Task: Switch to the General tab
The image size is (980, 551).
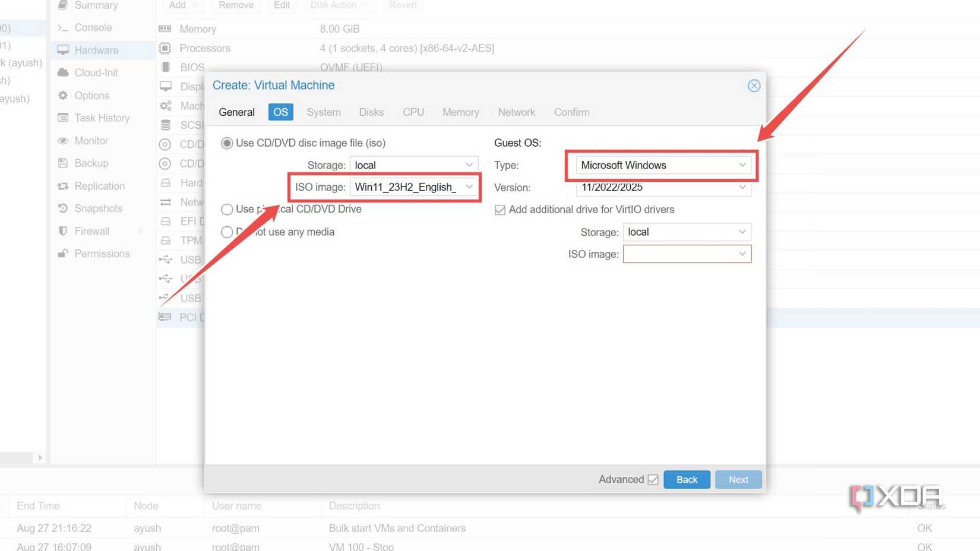Action: point(236,112)
